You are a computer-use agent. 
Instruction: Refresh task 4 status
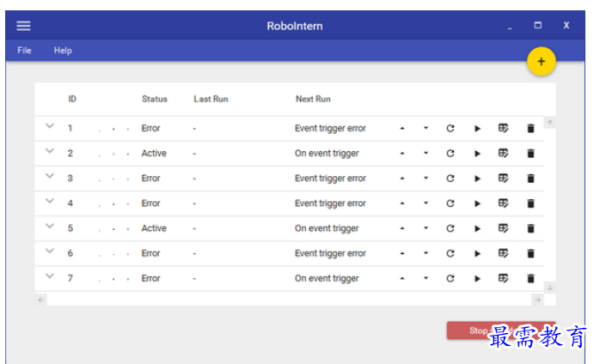coord(450,203)
